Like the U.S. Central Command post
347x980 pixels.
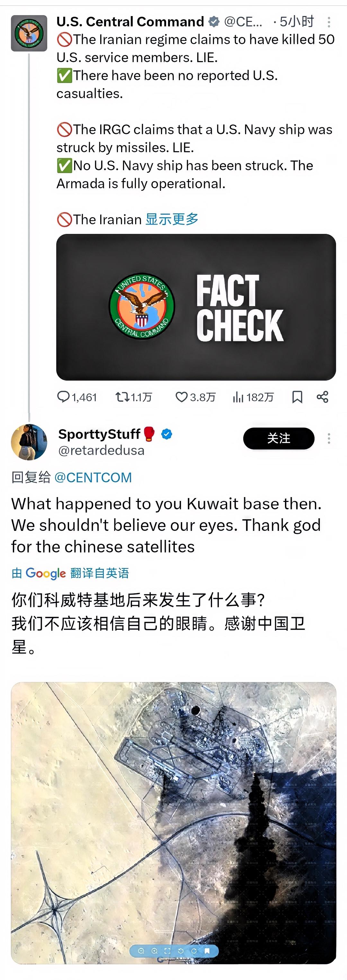[195, 397]
